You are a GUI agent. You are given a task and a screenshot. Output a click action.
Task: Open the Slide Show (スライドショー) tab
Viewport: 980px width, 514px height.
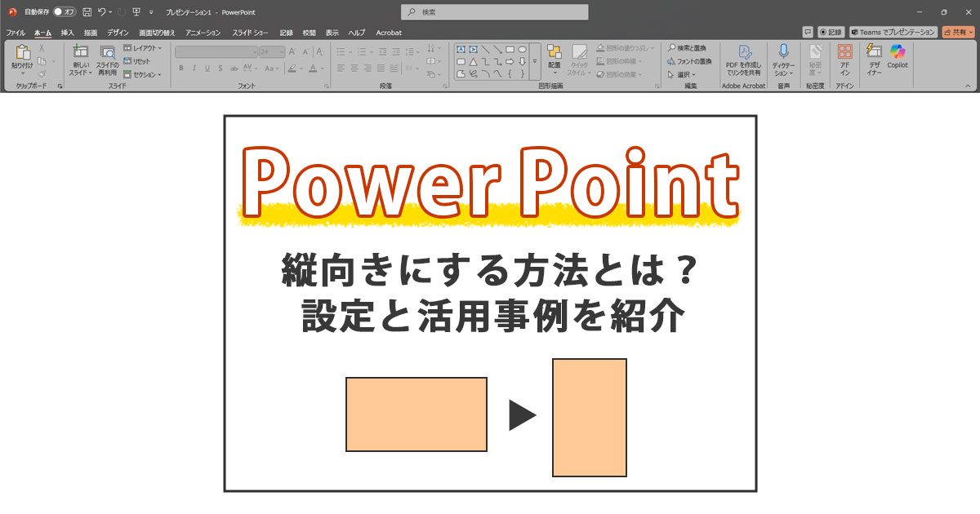click(250, 33)
